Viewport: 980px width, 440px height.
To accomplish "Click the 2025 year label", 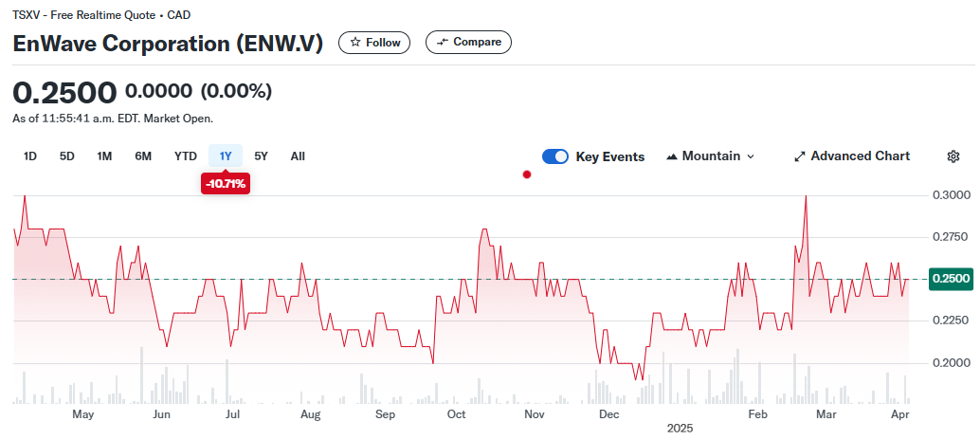I will coord(680,430).
